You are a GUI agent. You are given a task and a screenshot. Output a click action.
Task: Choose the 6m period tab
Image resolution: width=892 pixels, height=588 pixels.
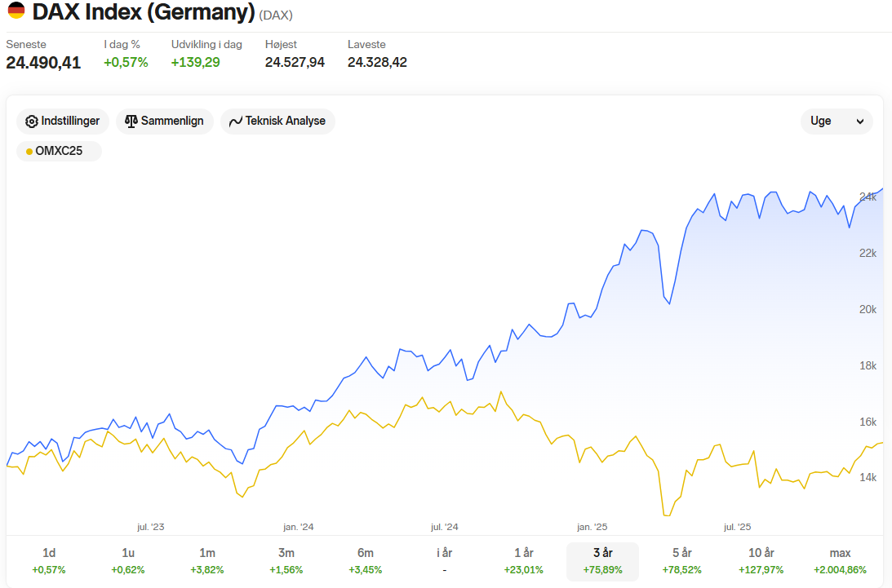coord(366,561)
